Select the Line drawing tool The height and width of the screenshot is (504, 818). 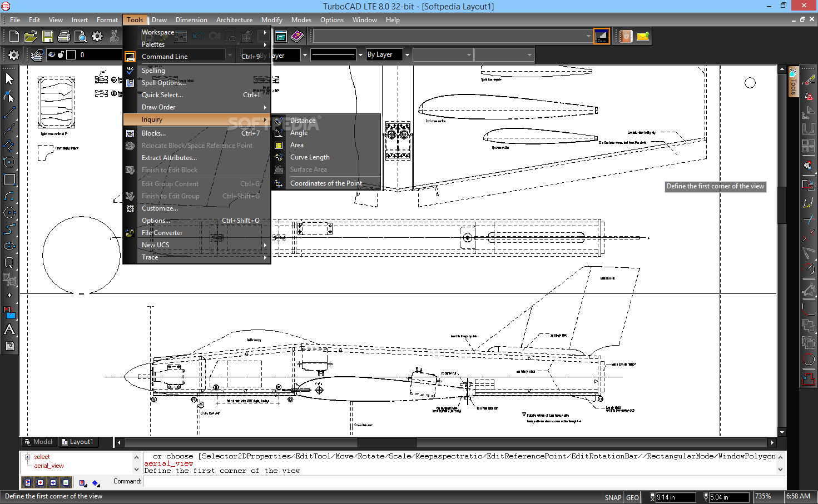[9, 112]
